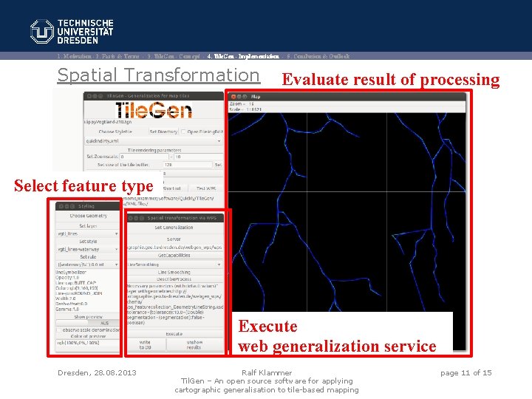
Task: Close the 'Spatial transformation via WPS' window
Action: point(130,218)
